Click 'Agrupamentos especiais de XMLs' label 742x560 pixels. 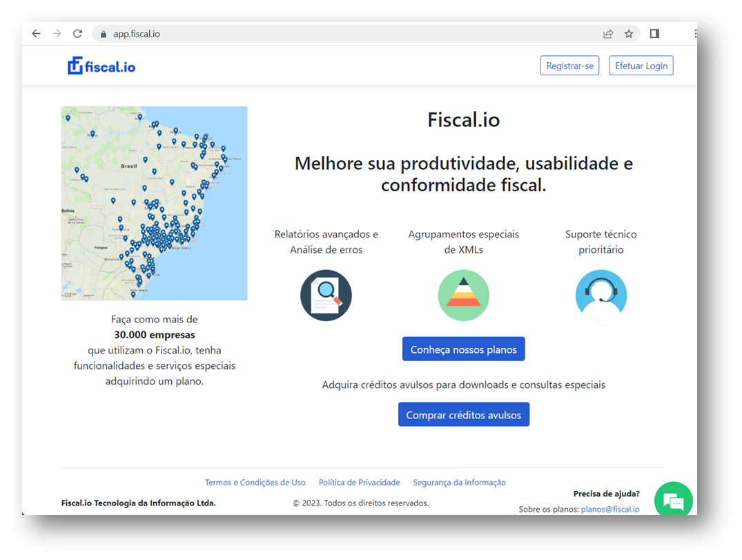(464, 242)
